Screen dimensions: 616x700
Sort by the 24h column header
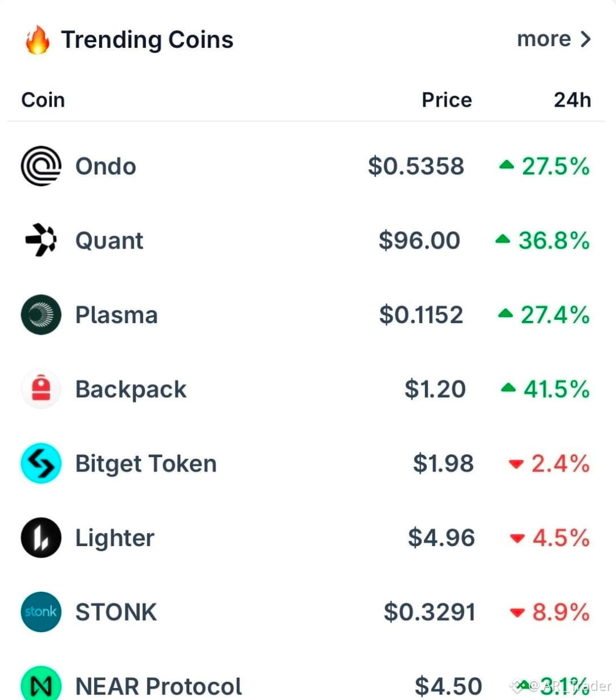(x=572, y=100)
